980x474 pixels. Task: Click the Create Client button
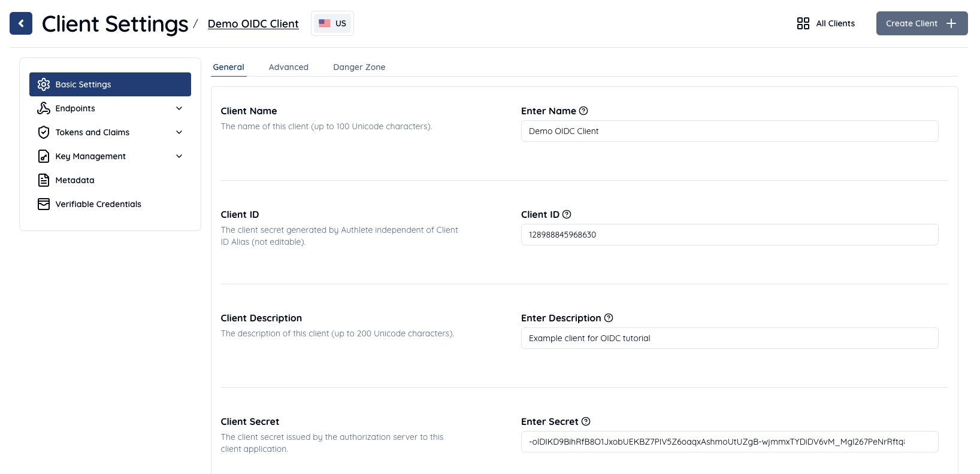point(922,23)
